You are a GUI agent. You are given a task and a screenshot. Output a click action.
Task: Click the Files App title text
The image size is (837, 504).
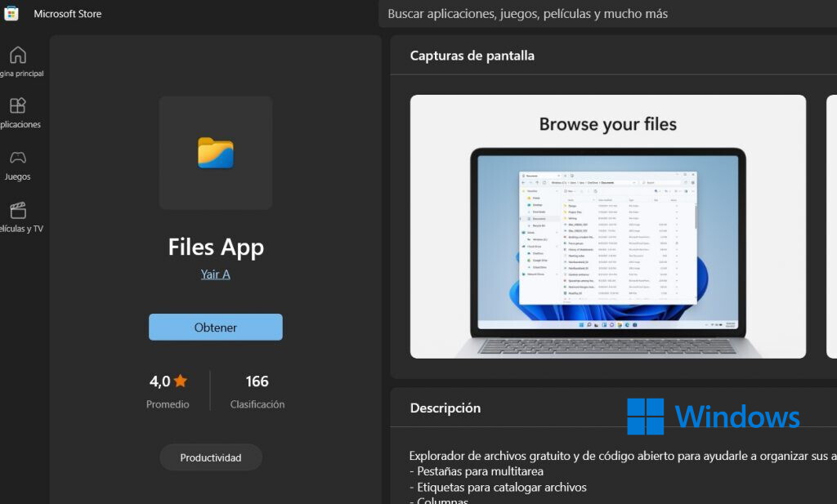click(x=216, y=247)
